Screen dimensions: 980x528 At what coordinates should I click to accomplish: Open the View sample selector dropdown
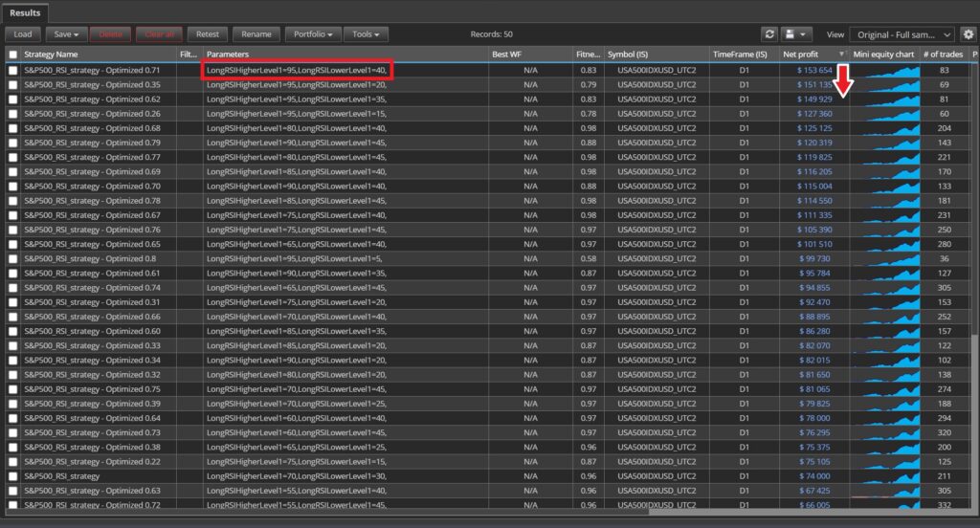click(902, 34)
